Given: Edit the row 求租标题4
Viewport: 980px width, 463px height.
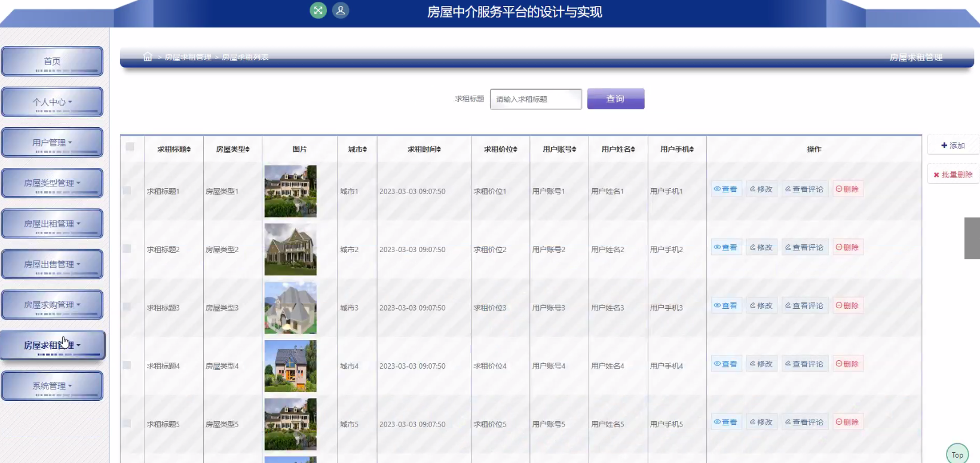Looking at the screenshot, I should (761, 364).
